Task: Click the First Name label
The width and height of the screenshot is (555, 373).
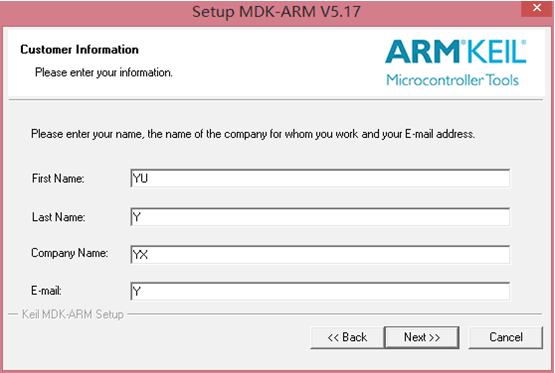Action: click(x=58, y=178)
